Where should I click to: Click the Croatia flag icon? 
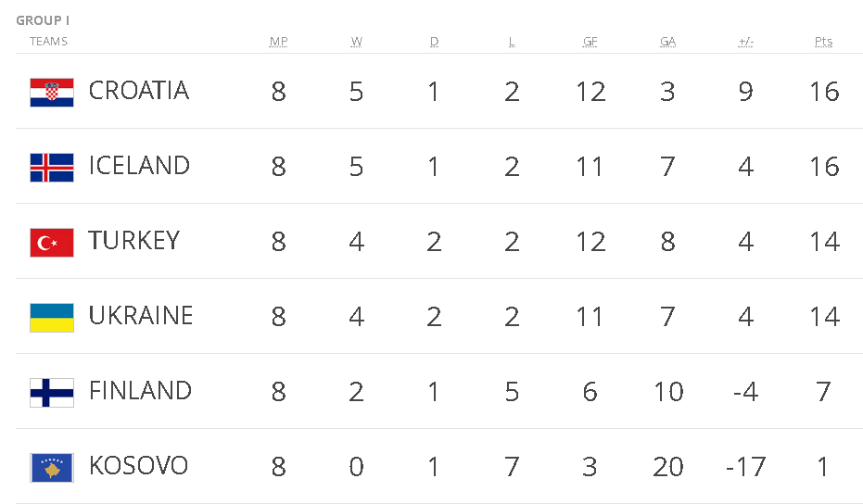point(52,92)
